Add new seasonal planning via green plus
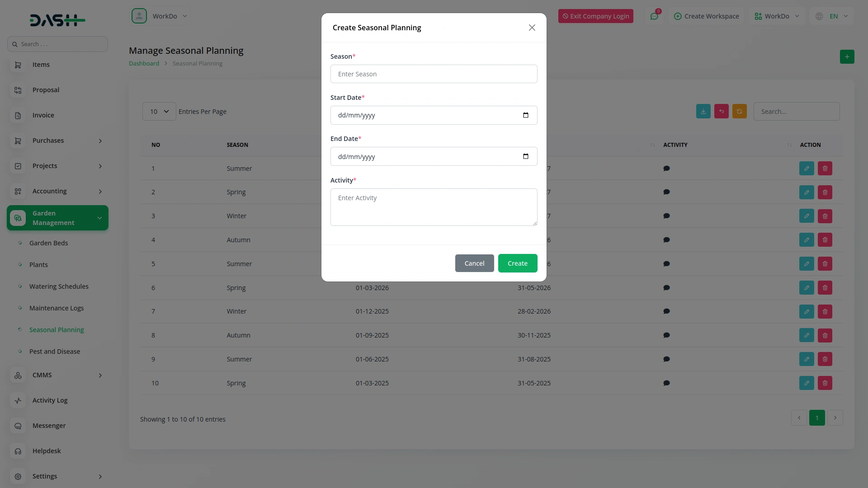Viewport: 868px width, 488px height. [x=847, y=56]
